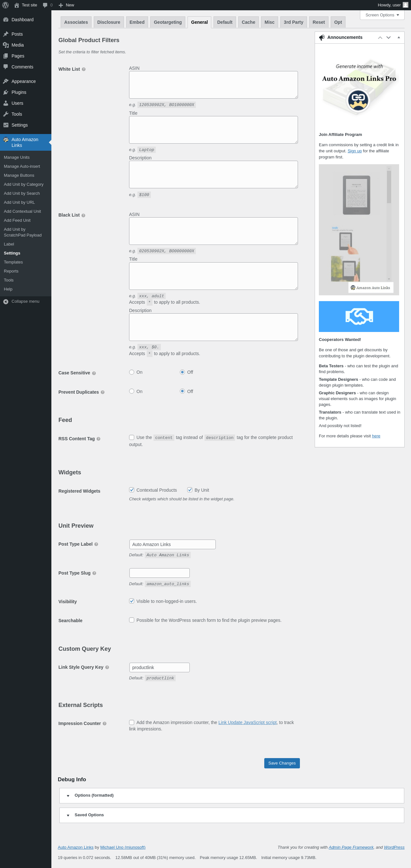The image size is (411, 868).
Task: Switch to the Associates tab
Action: pos(76,22)
